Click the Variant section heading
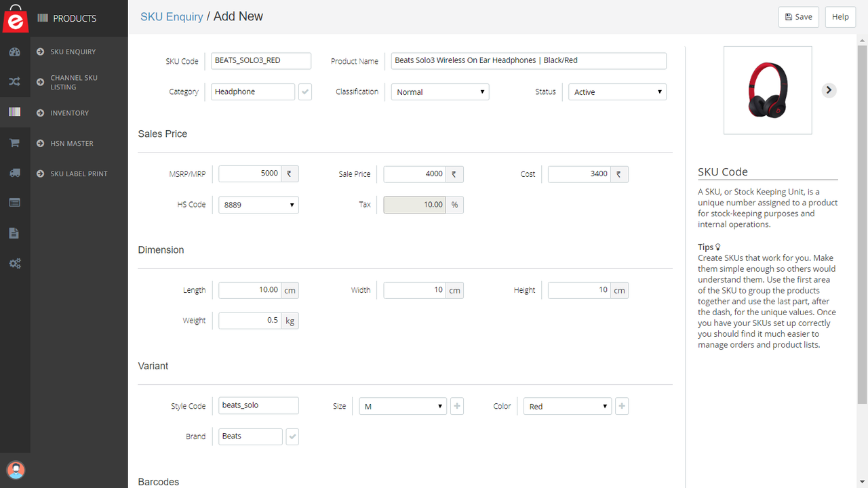 tap(153, 366)
